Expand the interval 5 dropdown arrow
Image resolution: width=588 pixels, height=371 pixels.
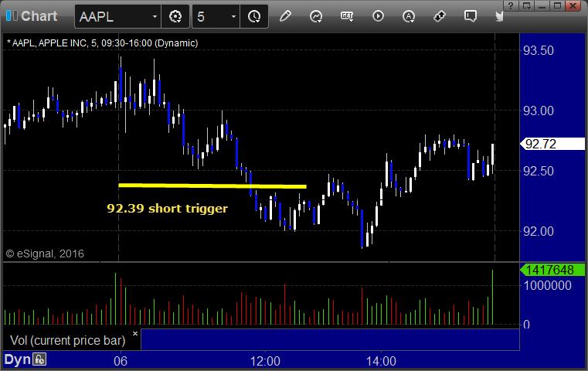click(233, 16)
